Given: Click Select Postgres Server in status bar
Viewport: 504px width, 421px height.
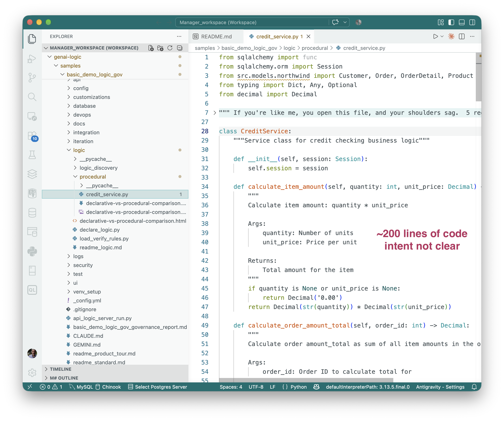Looking at the screenshot, I should (x=157, y=387).
